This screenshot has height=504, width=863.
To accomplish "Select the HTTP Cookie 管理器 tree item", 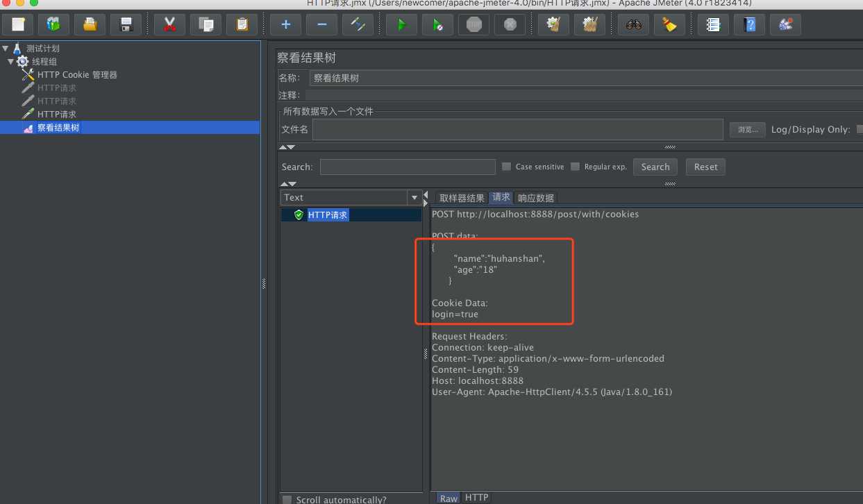I will 77,75.
